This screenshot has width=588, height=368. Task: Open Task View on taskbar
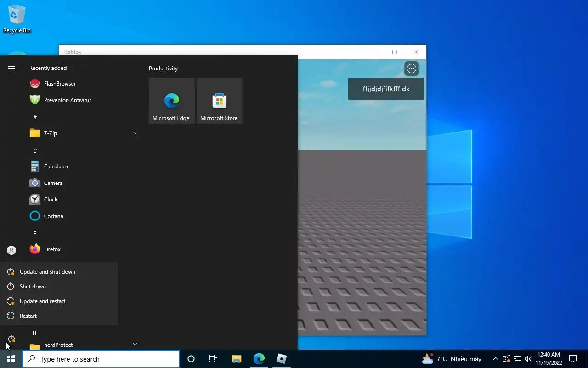click(x=213, y=359)
